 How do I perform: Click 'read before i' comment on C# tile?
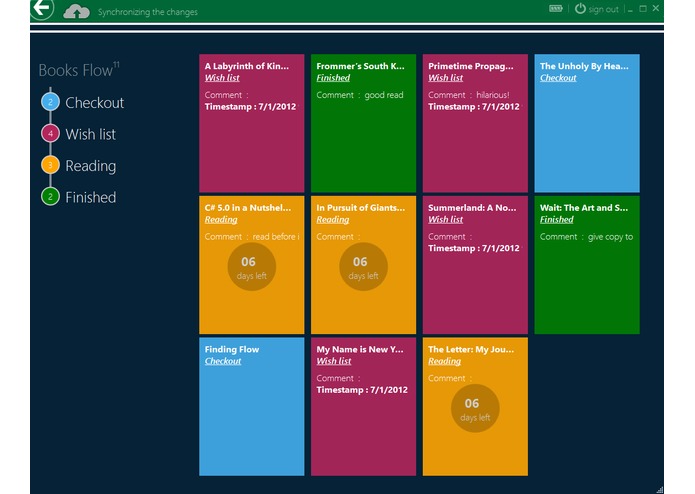coord(276,237)
